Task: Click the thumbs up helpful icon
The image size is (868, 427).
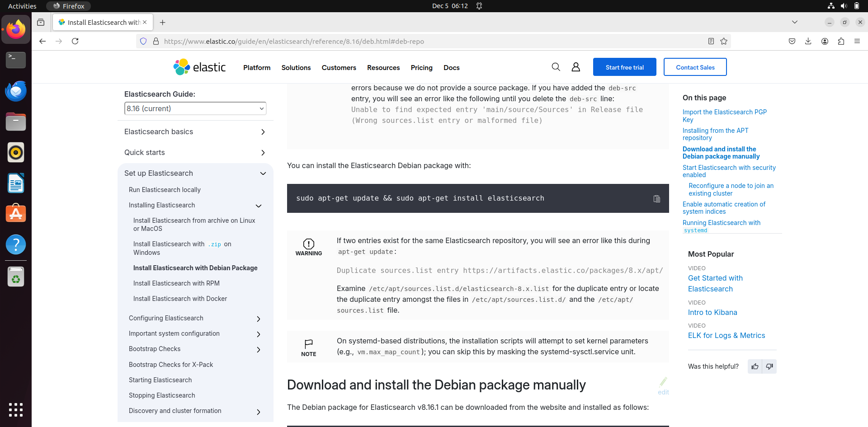Action: point(755,366)
